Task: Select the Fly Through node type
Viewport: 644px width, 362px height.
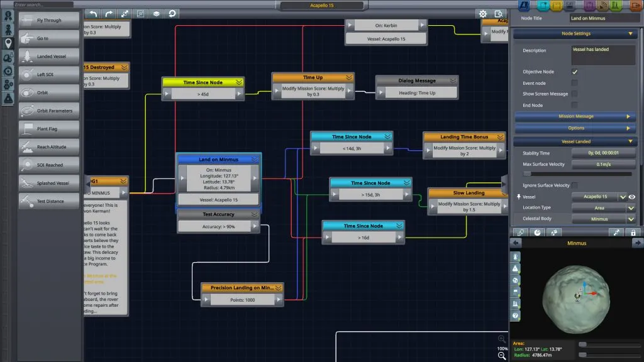Action: tap(49, 20)
